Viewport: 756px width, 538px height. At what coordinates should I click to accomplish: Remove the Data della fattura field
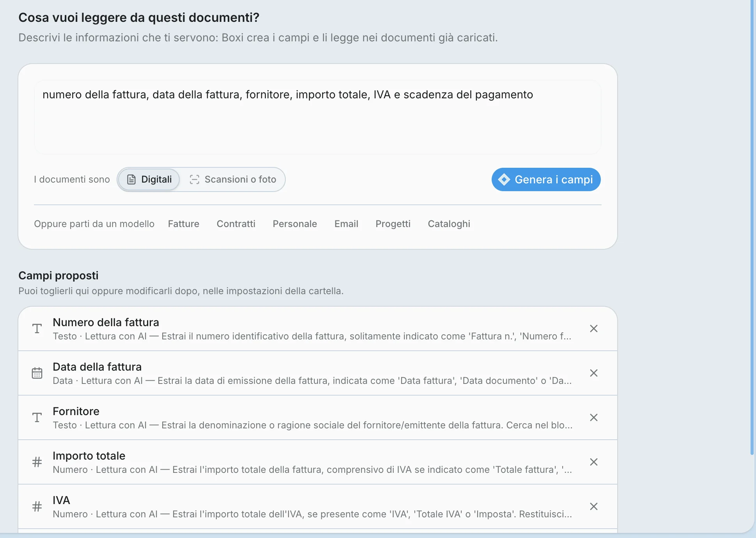[593, 373]
